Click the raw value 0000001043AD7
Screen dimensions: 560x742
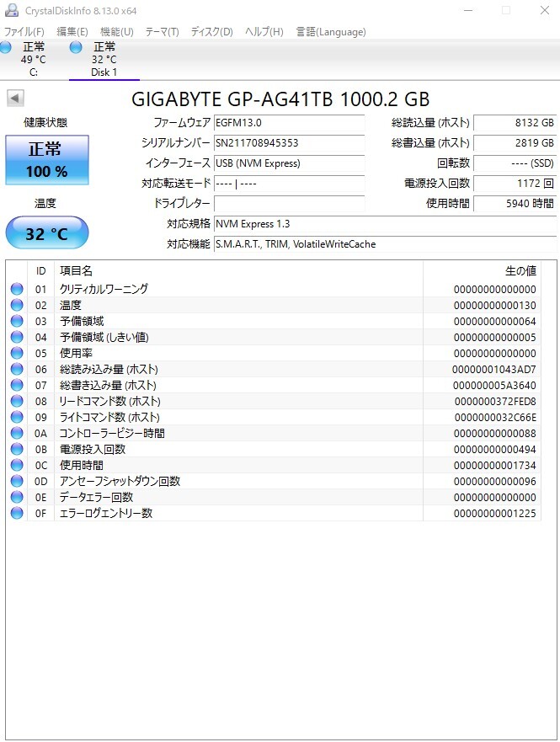pos(494,369)
